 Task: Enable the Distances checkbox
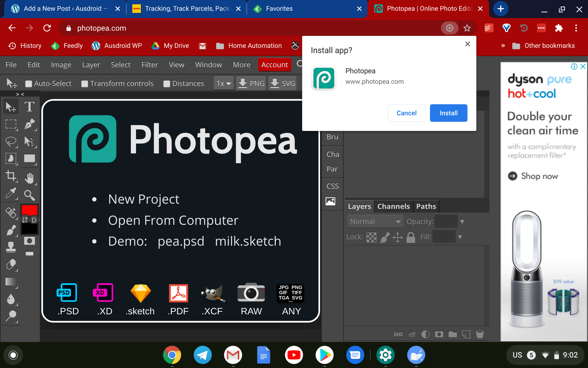167,84
